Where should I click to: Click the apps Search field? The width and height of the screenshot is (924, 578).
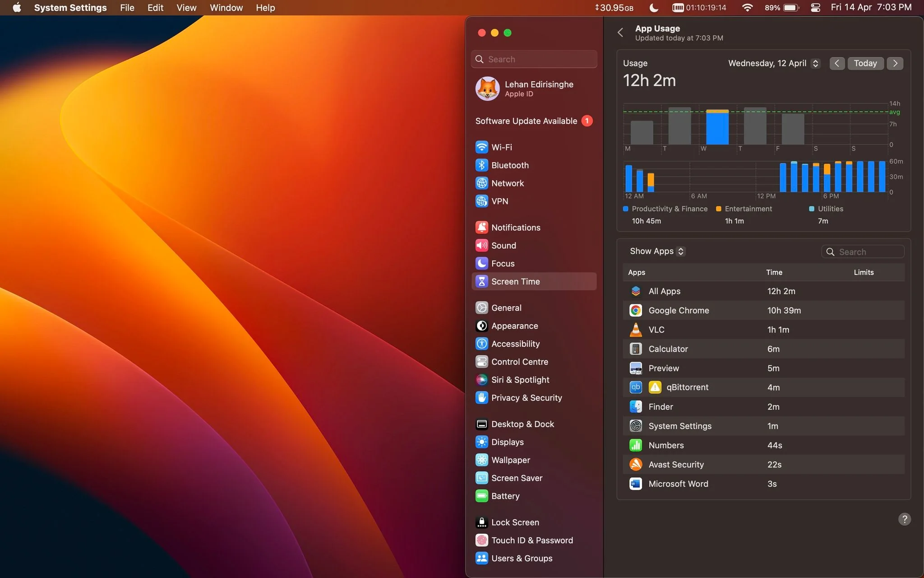tap(863, 252)
